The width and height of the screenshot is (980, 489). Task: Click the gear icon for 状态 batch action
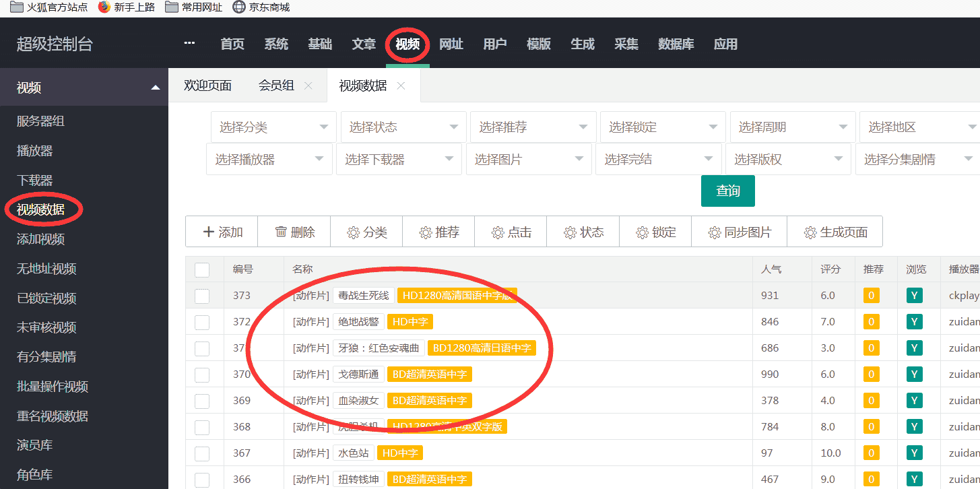tap(570, 231)
